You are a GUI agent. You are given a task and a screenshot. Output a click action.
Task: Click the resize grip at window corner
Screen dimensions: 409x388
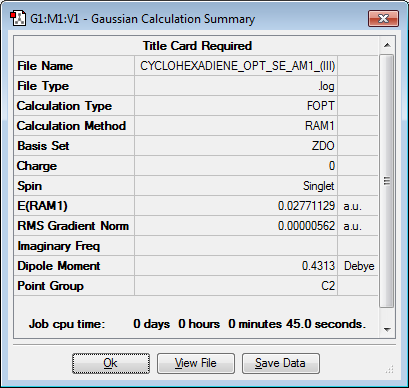[390, 369]
